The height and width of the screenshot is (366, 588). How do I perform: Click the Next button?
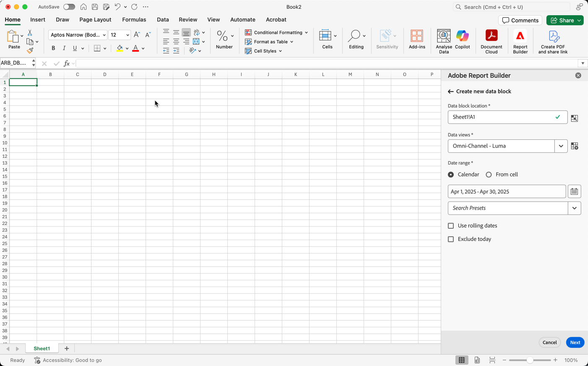pyautogui.click(x=575, y=342)
